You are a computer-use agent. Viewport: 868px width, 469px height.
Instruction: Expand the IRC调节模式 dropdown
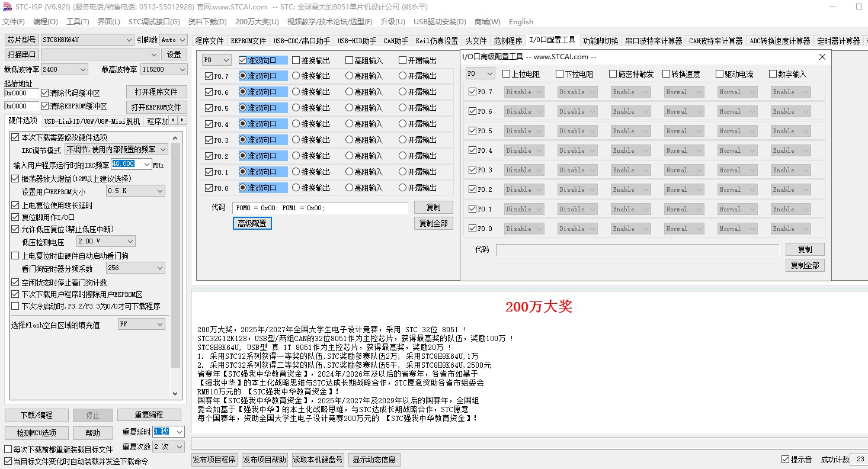[x=162, y=150]
